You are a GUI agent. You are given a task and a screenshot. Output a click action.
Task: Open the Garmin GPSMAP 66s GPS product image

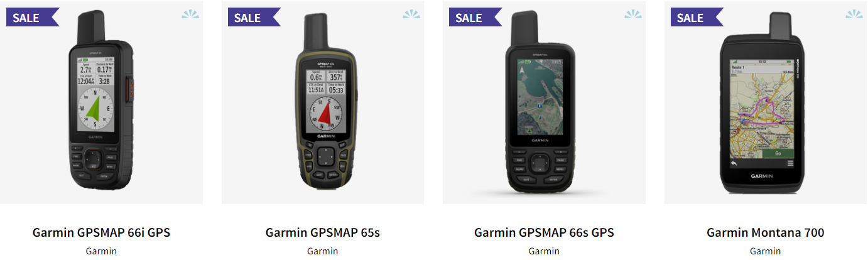click(544, 102)
